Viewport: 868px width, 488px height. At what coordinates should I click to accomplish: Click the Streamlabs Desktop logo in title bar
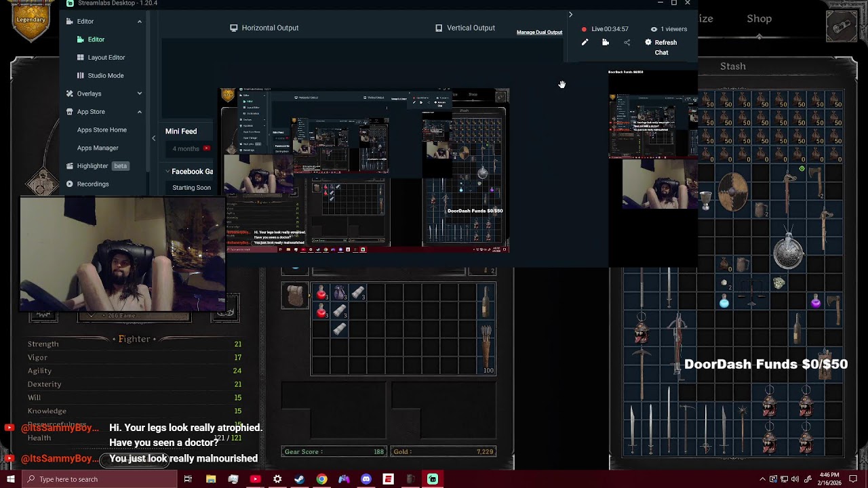tap(71, 3)
